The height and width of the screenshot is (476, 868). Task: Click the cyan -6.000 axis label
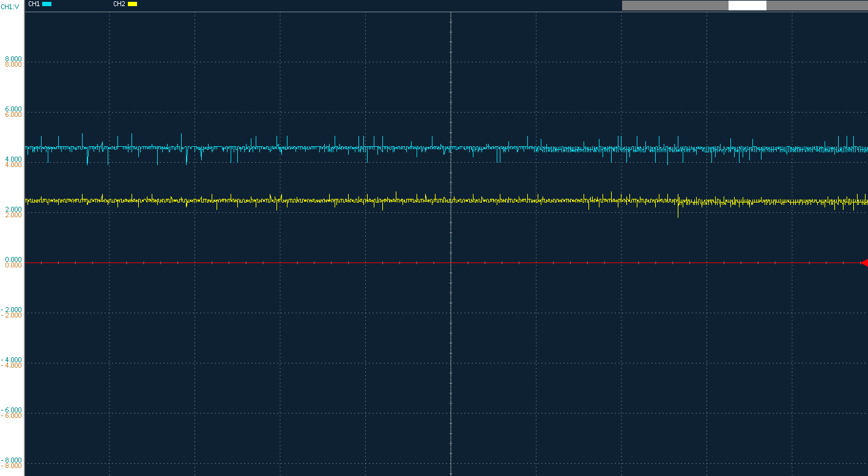(x=11, y=410)
